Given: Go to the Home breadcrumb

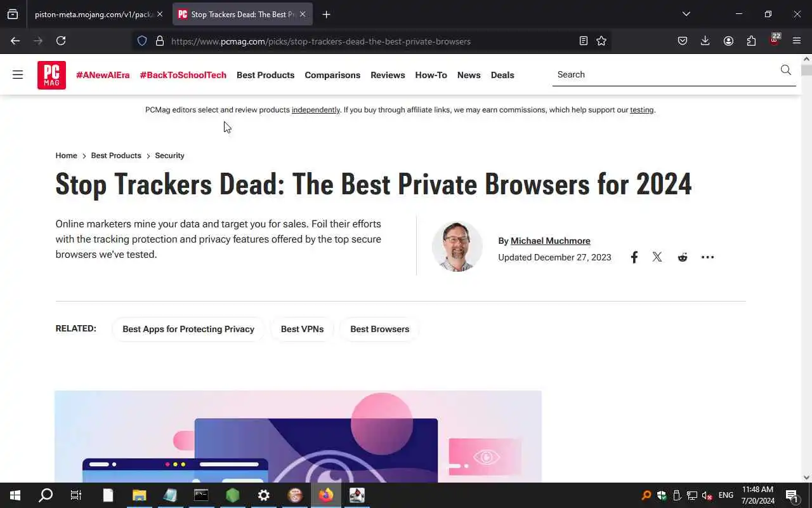Looking at the screenshot, I should tap(66, 156).
